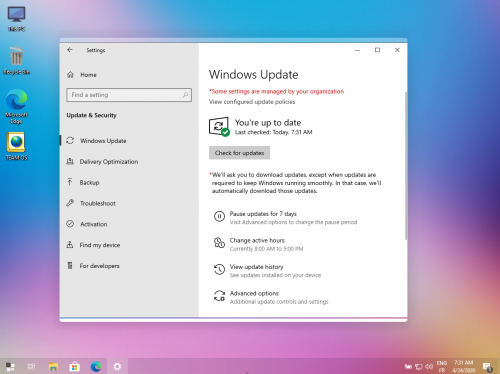
Task: Close the Settings window
Action: pyautogui.click(x=397, y=50)
